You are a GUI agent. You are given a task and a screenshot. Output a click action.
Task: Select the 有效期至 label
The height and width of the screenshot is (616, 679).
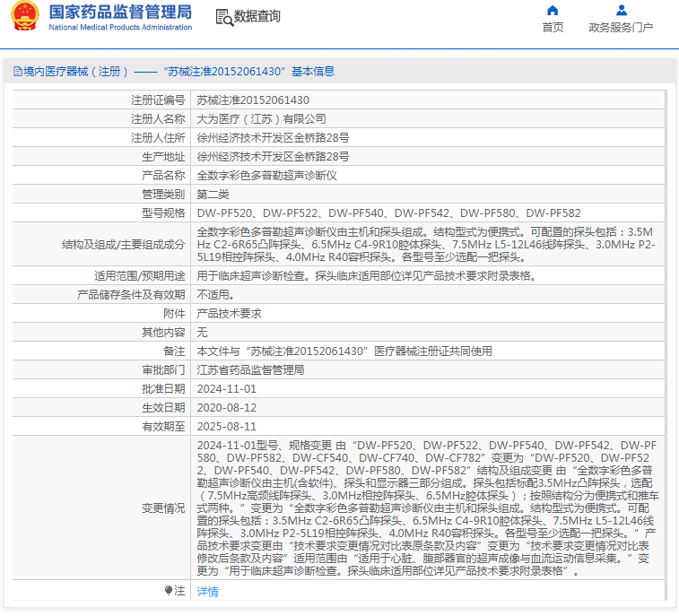click(163, 427)
